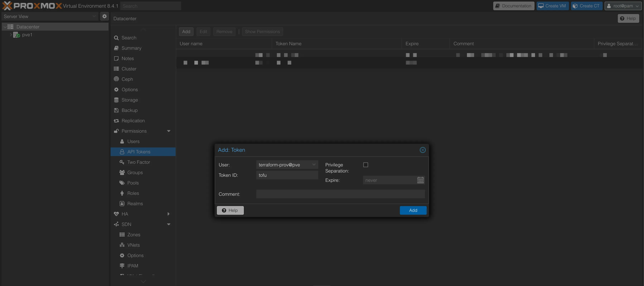Click the pve1 node icon
Screen dimensions: 644x286
(x=16, y=35)
